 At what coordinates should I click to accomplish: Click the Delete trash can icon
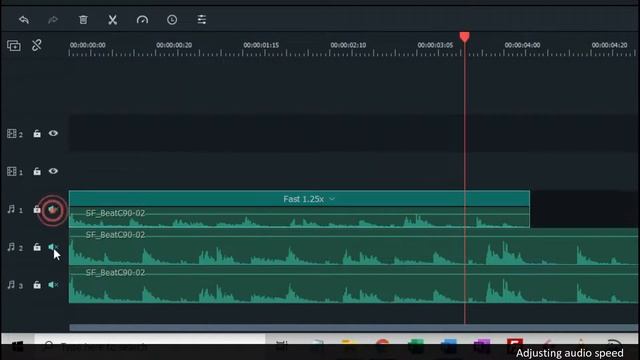pos(83,20)
